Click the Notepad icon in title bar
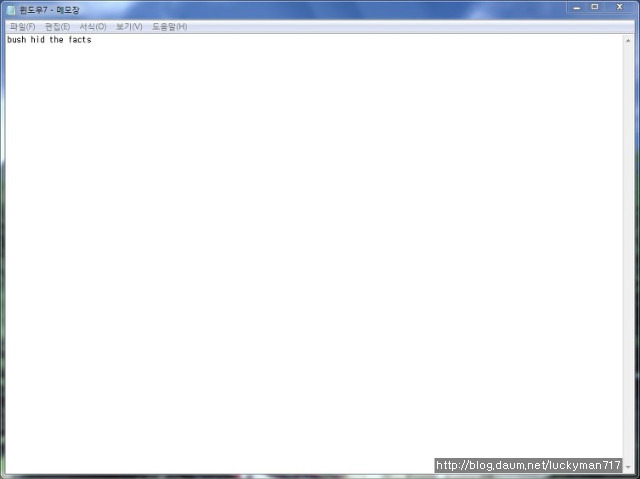 click(11, 10)
